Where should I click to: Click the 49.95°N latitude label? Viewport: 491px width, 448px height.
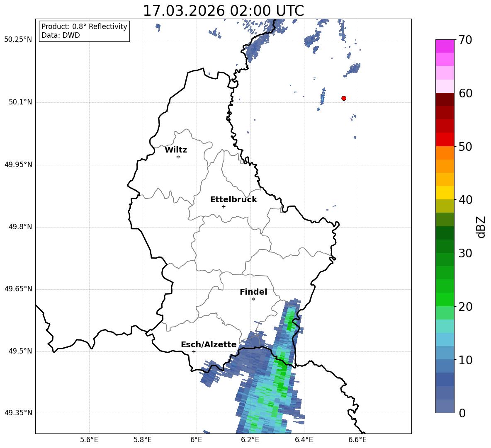[18, 164]
